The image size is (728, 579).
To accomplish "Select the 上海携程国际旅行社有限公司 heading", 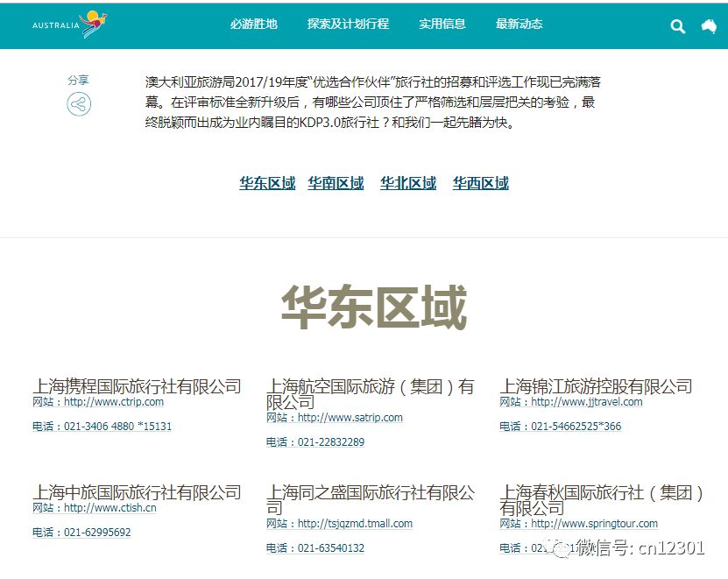I will point(137,386).
